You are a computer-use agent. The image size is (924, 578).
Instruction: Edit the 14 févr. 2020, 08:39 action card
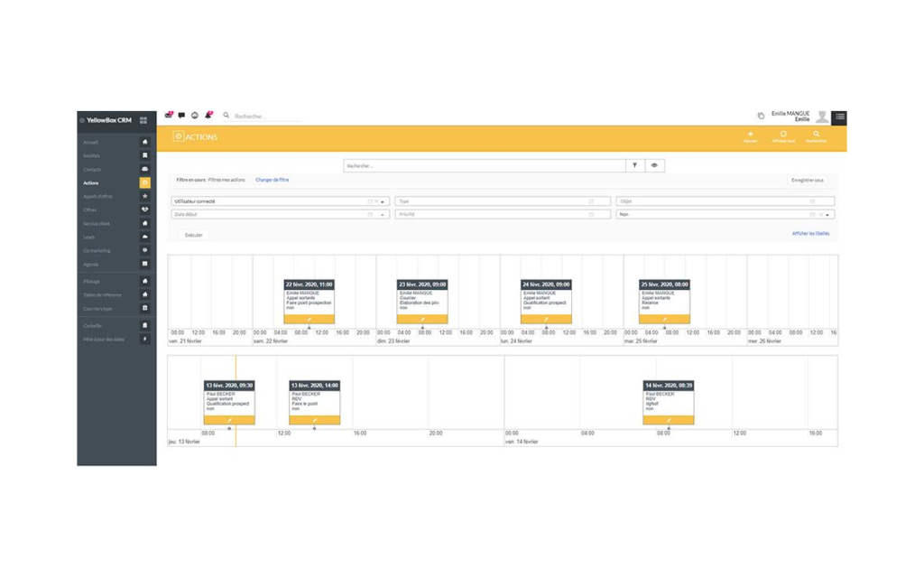pyautogui.click(x=669, y=420)
